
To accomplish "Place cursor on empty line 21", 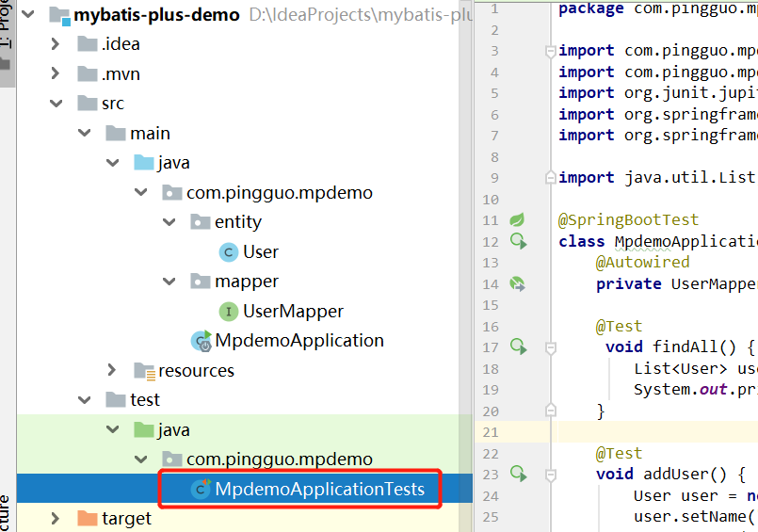I will [x=657, y=432].
